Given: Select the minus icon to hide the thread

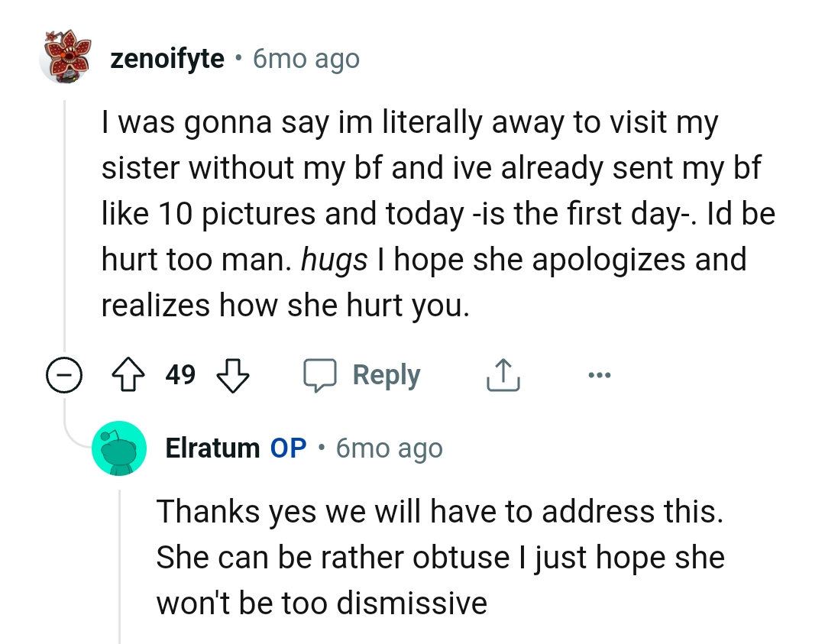Looking at the screenshot, I should [64, 374].
